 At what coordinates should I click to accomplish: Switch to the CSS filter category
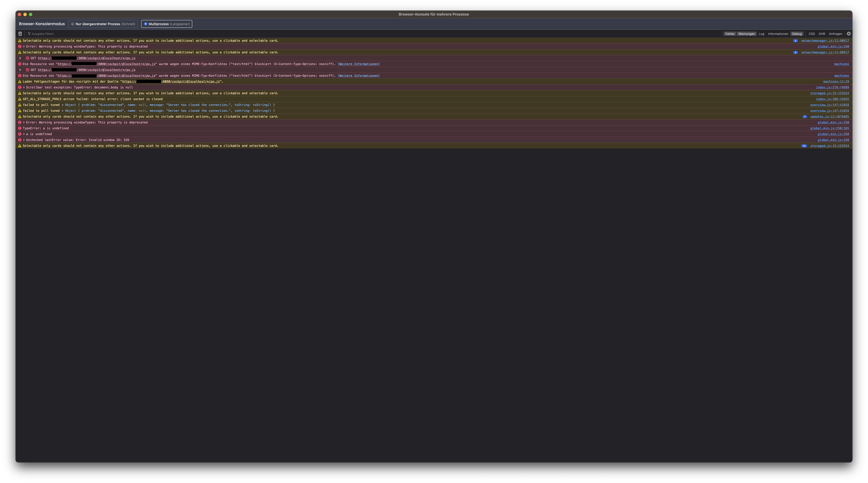click(x=812, y=34)
